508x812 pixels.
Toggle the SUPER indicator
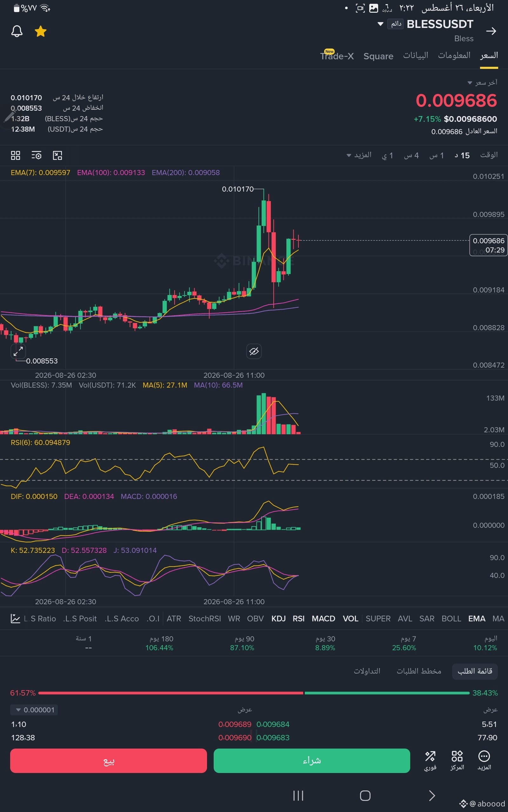378,619
